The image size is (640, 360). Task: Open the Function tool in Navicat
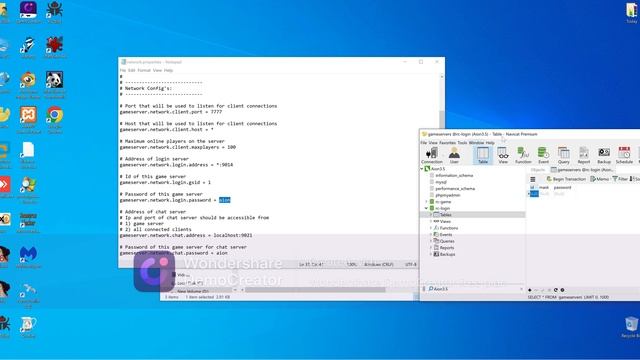[x=523, y=156]
